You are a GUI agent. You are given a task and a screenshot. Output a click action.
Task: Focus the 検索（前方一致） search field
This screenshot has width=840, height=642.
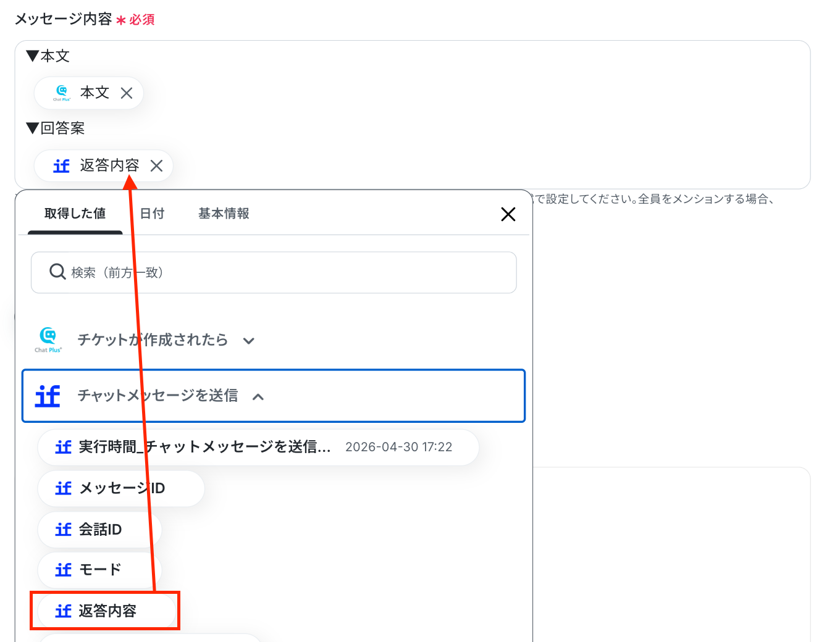274,272
